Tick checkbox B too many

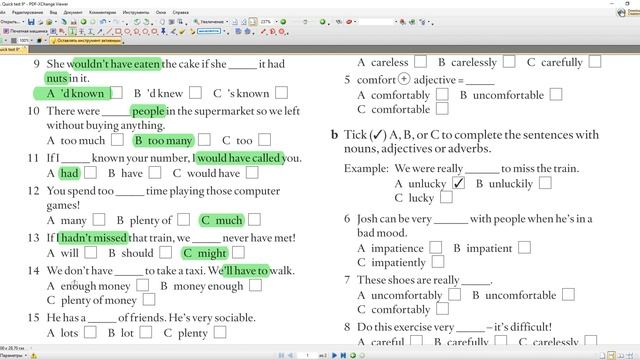point(204,140)
